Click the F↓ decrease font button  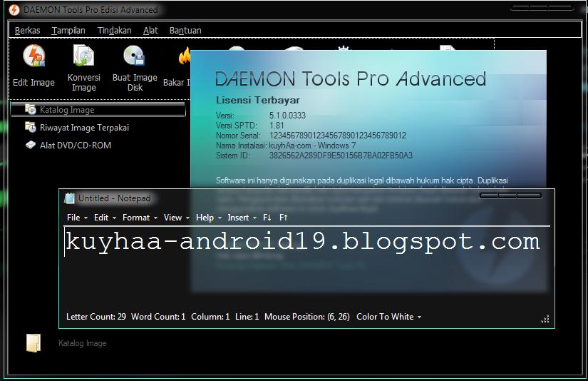(267, 218)
